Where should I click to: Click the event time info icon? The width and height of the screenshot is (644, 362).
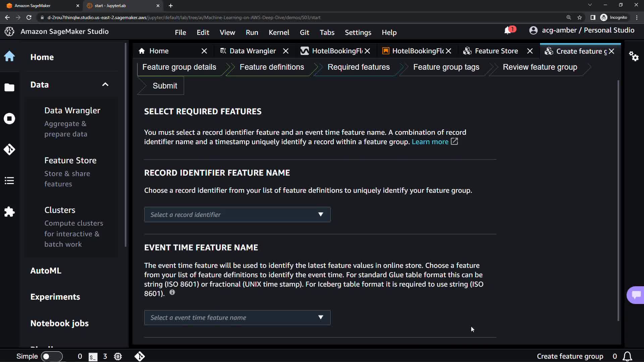tap(172, 292)
